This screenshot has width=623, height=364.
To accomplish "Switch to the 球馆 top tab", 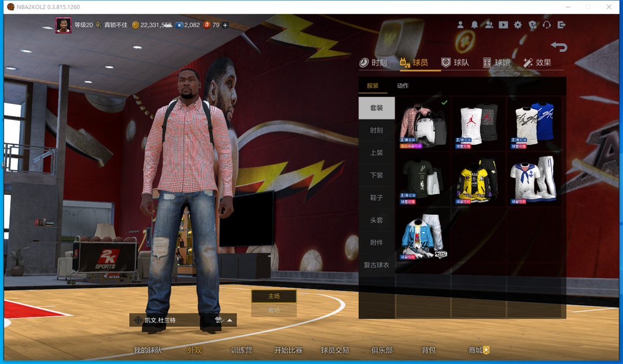I will [497, 62].
